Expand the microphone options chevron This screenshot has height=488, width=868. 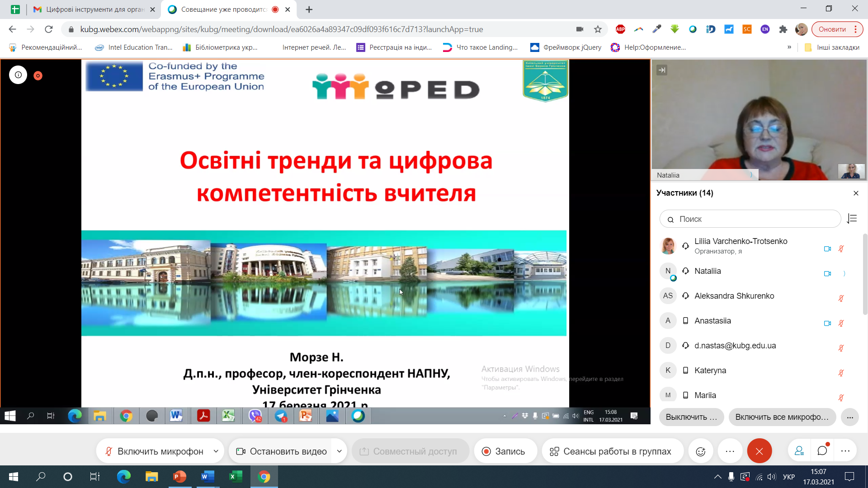[x=217, y=451]
